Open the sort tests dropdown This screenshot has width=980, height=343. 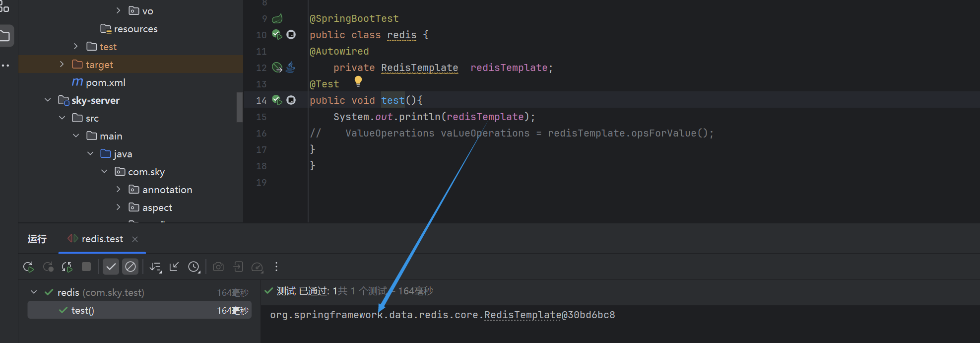155,267
